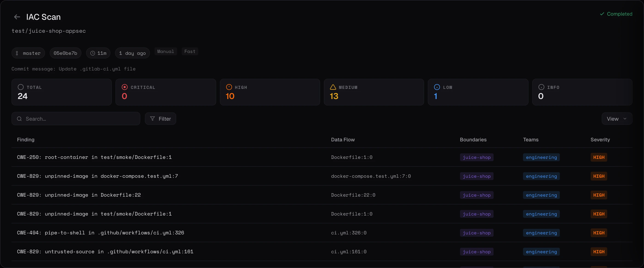This screenshot has width=644, height=268.
Task: Click the test/juice-shop-appsec repository path
Action: tap(49, 31)
